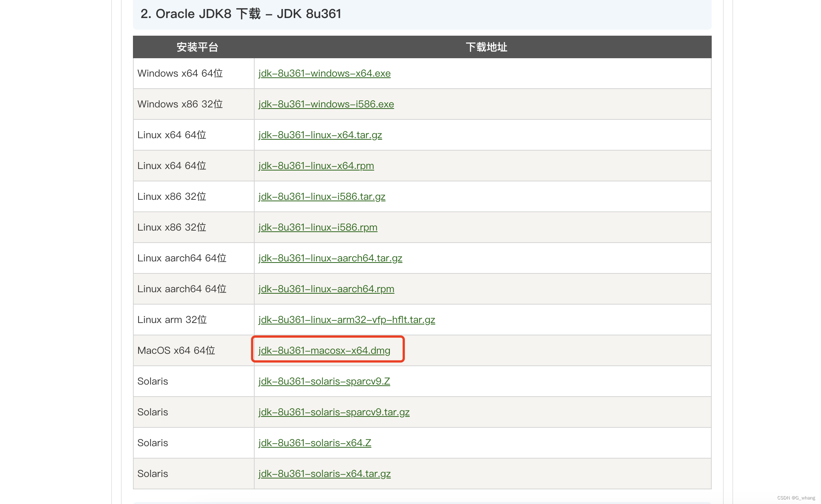Download jdk-8u361-linux-x64.rpm
The height and width of the screenshot is (504, 821).
315,166
